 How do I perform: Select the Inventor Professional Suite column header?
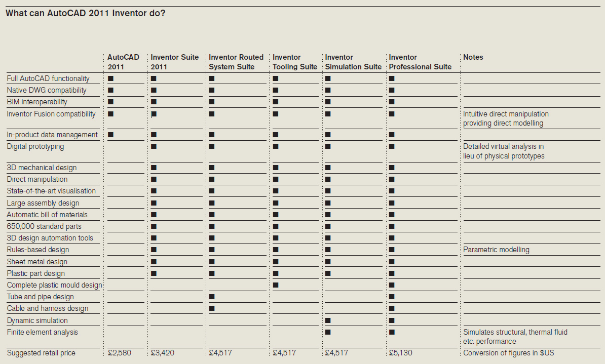(420, 62)
